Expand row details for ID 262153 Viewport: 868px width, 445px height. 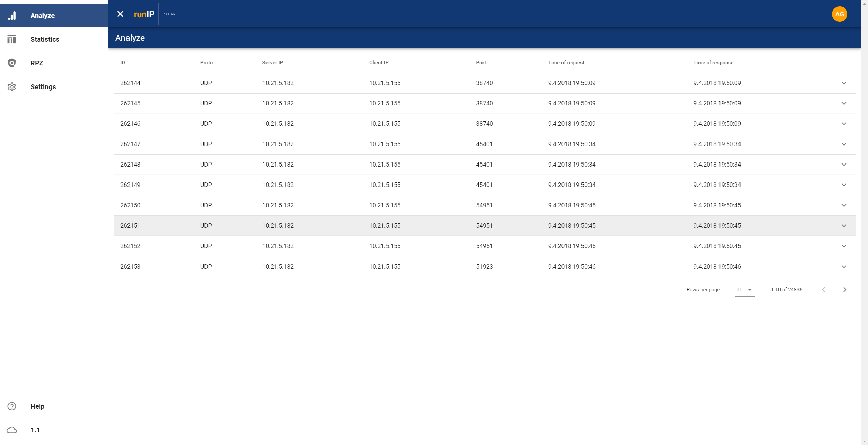coord(844,267)
